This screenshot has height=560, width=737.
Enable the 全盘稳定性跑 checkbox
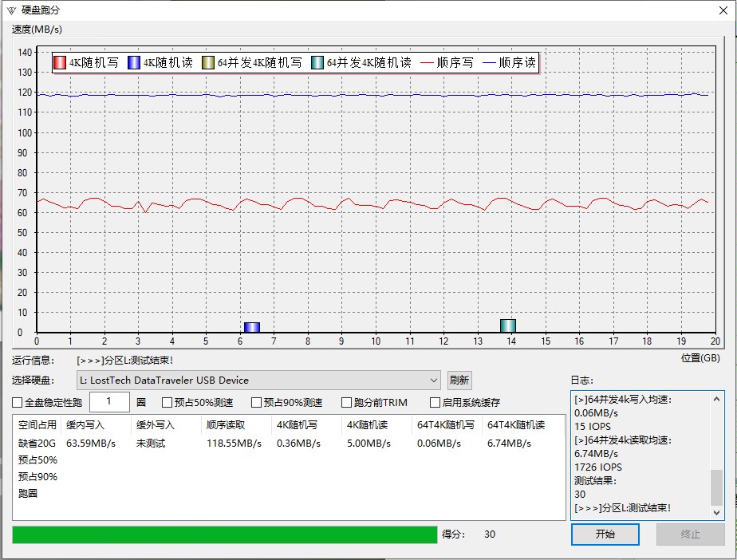click(18, 403)
